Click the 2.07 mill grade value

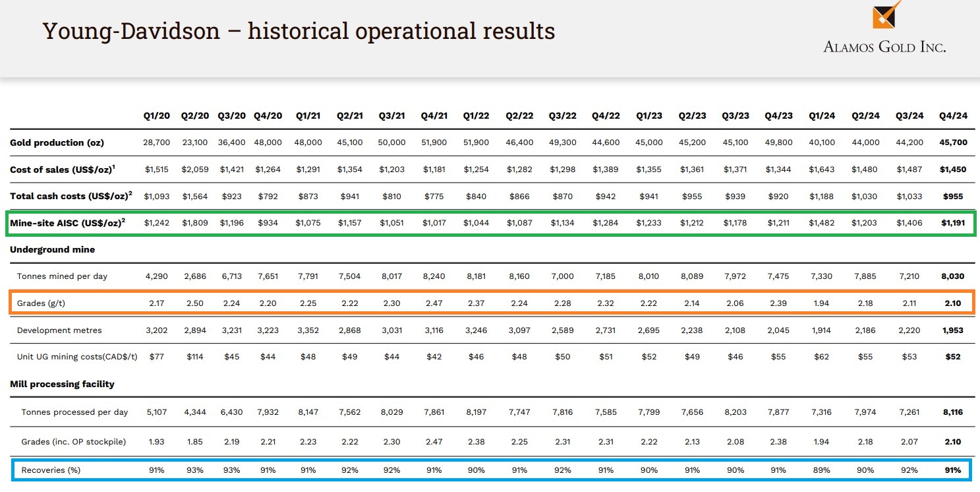[909, 441]
